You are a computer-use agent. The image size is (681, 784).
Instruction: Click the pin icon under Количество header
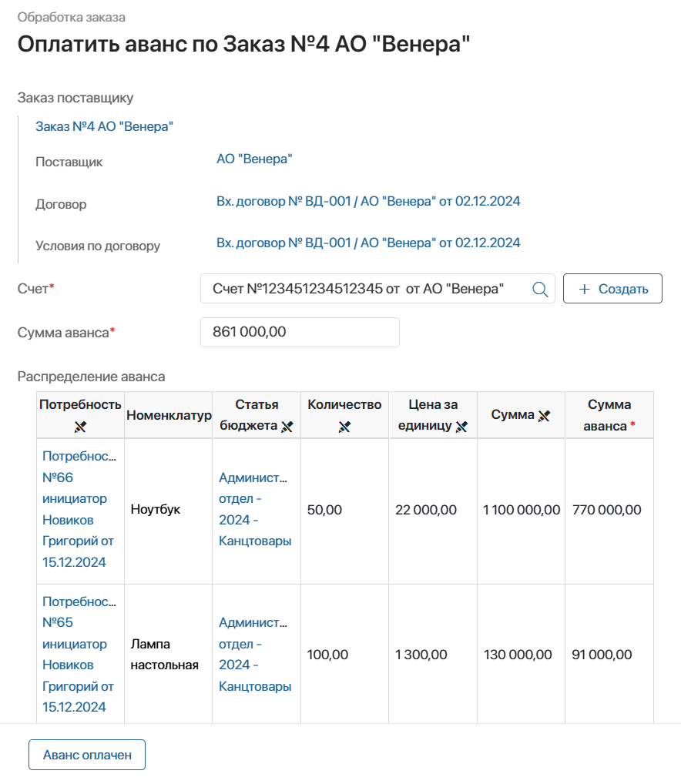tap(344, 426)
